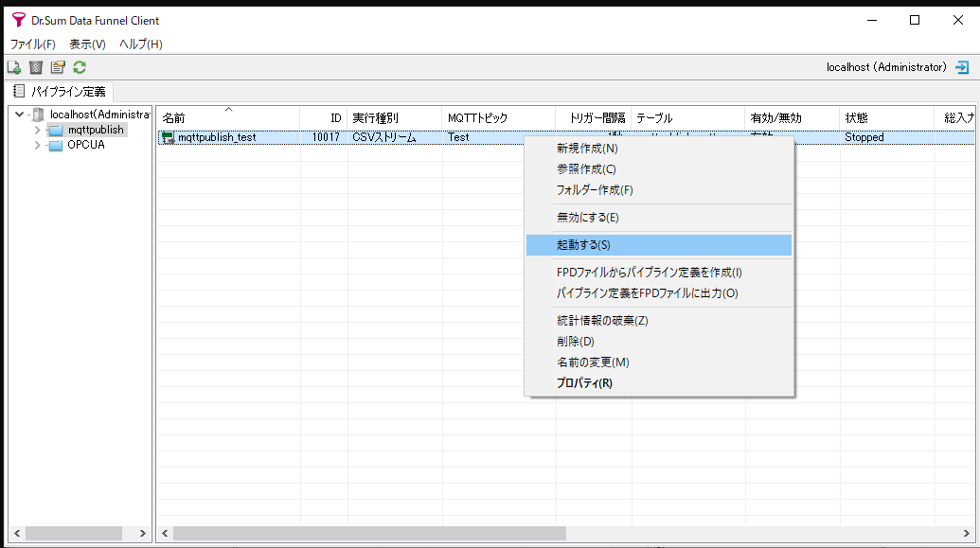
Task: Choose 名前の変更(M) from context menu
Action: 659,362
